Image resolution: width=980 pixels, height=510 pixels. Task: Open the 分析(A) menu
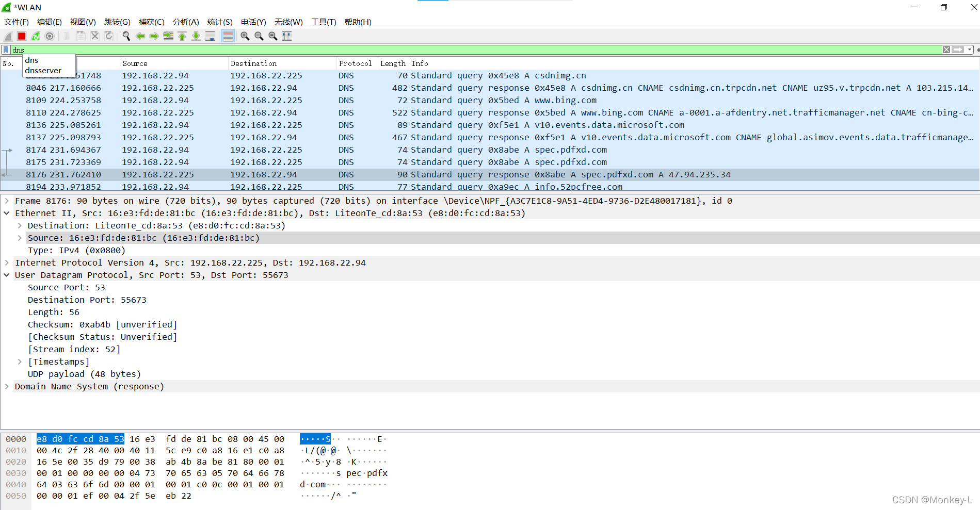(186, 22)
